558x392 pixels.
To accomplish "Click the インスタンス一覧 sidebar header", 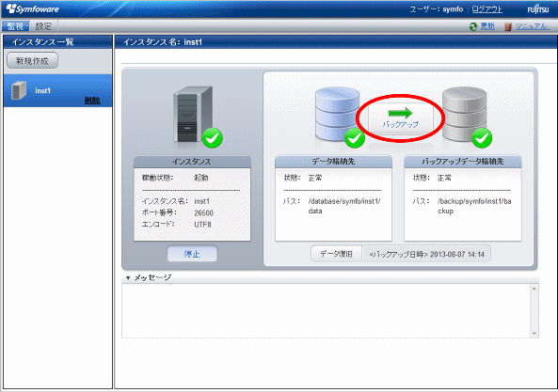I will point(57,42).
